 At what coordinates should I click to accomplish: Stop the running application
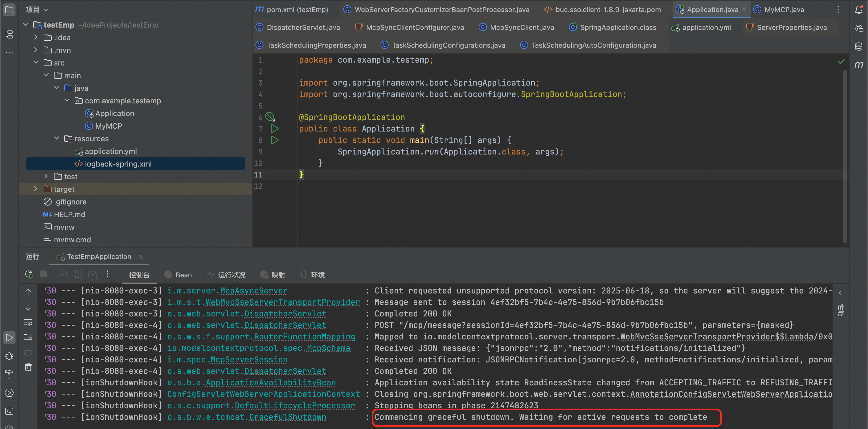click(x=43, y=274)
